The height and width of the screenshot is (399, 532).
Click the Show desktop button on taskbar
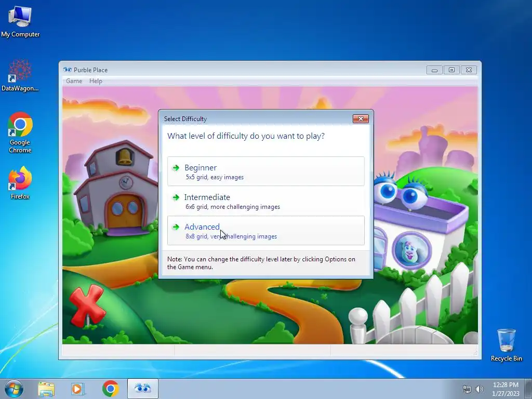(x=528, y=389)
